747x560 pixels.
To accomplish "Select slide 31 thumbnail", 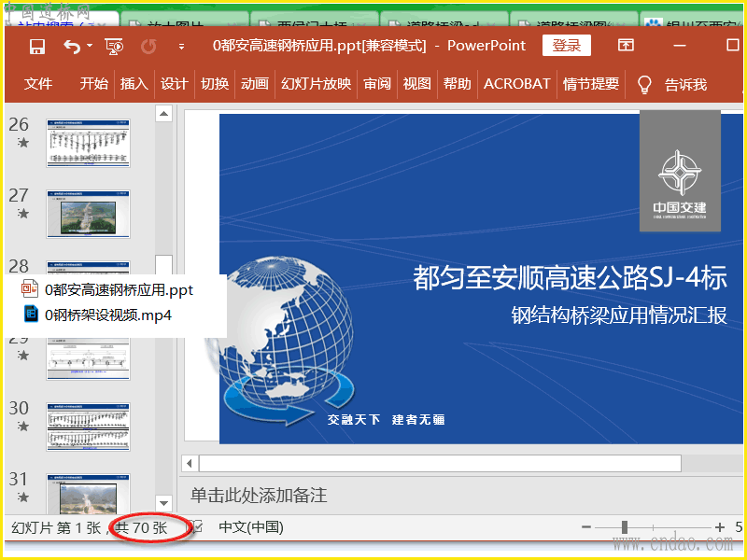I will (x=88, y=494).
